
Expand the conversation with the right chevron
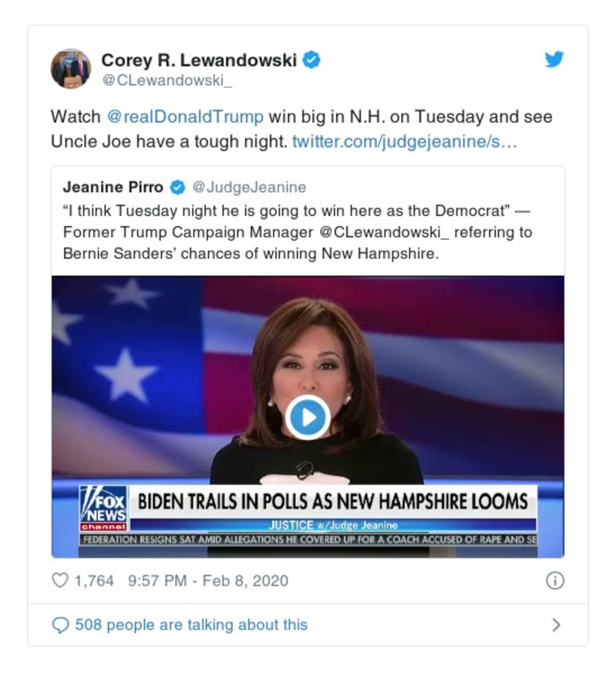pyautogui.click(x=556, y=625)
